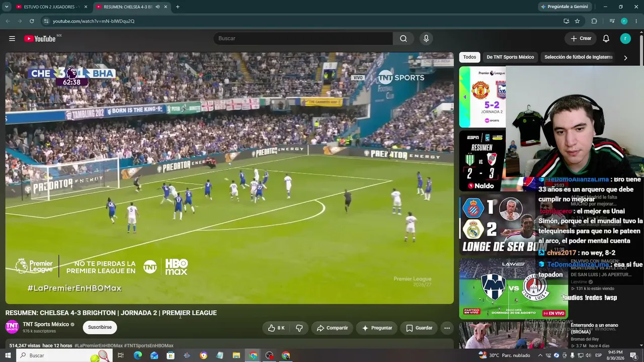Viewport: 644px width, 362px height.
Task: Open the Enterrando a un enano thumbnail
Action: coord(513,335)
